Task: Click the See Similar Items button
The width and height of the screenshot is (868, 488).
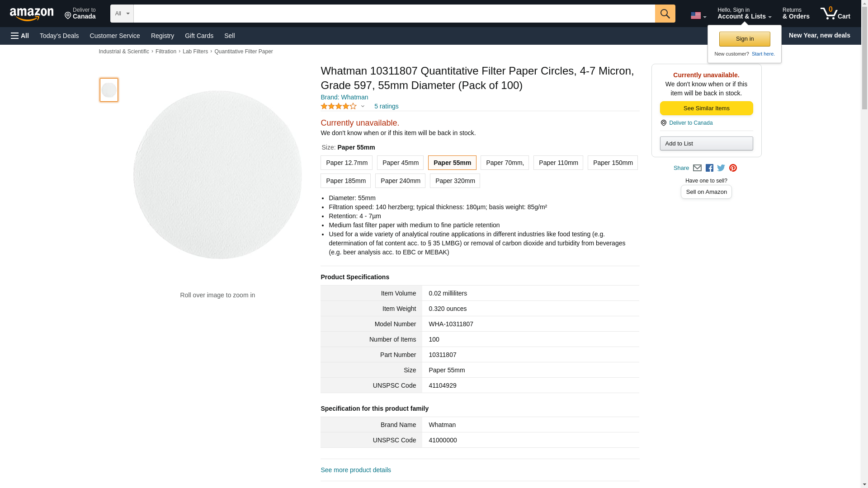Action: [706, 108]
